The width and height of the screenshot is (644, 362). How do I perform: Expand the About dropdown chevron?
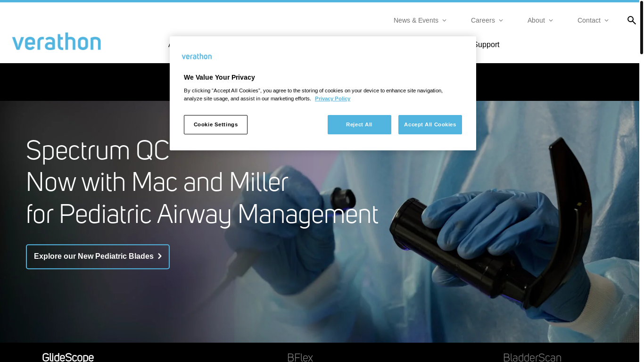click(x=551, y=20)
